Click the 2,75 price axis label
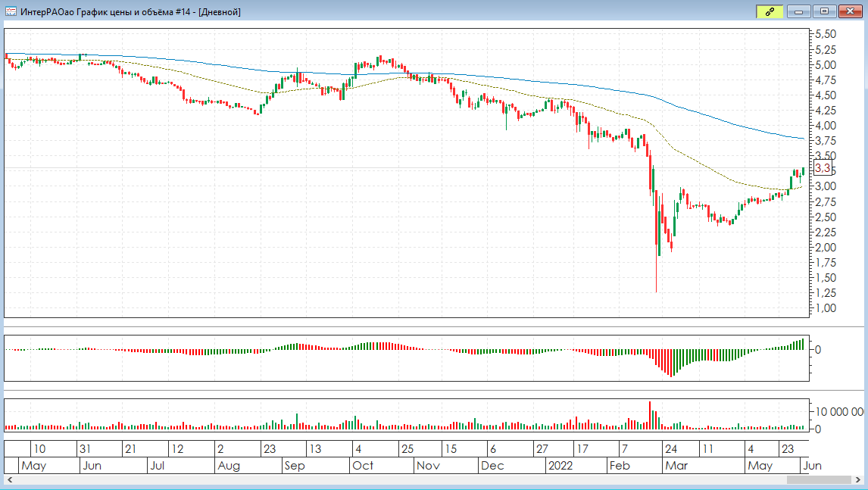The width and height of the screenshot is (868, 490). pyautogui.click(x=826, y=202)
